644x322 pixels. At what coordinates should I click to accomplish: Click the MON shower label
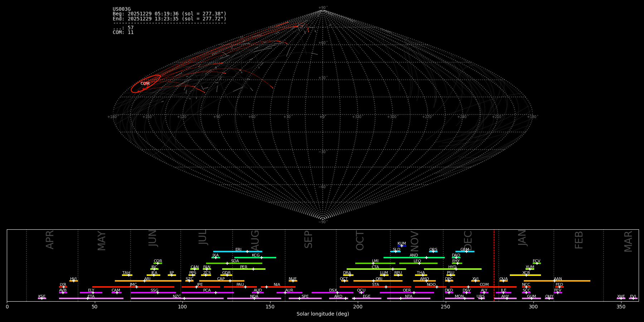[459, 297]
